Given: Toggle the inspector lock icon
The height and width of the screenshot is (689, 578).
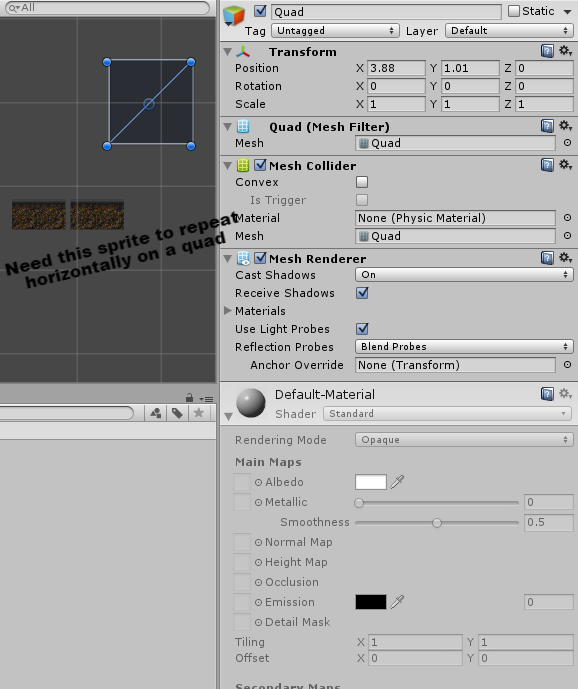Looking at the screenshot, I should (189, 398).
